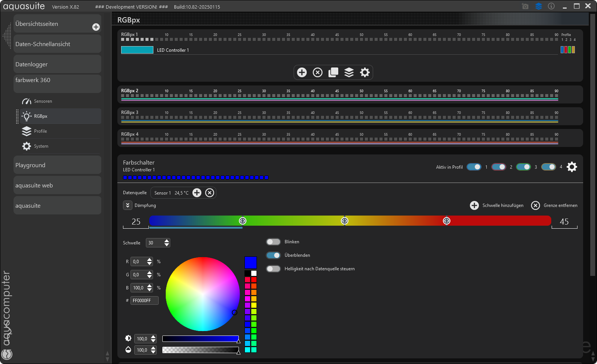This screenshot has height=364, width=597.
Task: Click the layers stack icon in RGBpx 1 toolbar
Action: coord(349,72)
